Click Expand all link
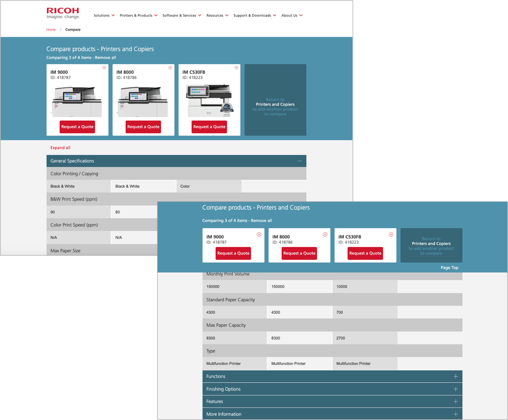Image resolution: width=508 pixels, height=420 pixels. [x=60, y=148]
